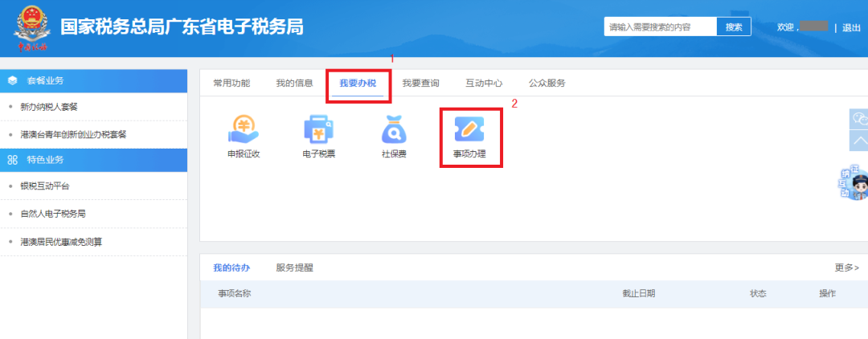Open the 征纳互动 assistant avatar
Screen dimensions: 868x339
click(854, 183)
